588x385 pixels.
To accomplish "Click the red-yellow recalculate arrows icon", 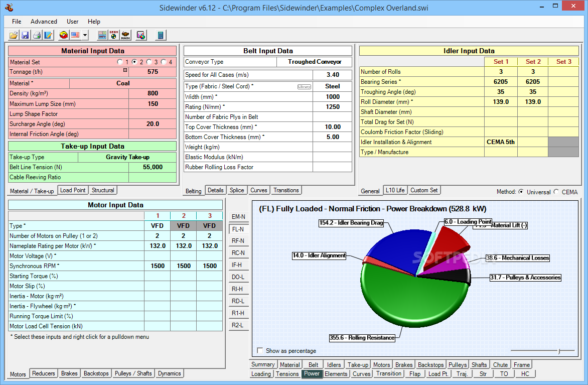I will pos(64,35).
